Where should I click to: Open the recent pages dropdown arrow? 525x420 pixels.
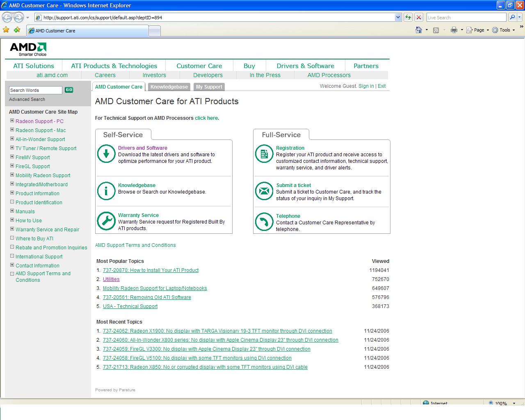click(x=27, y=18)
